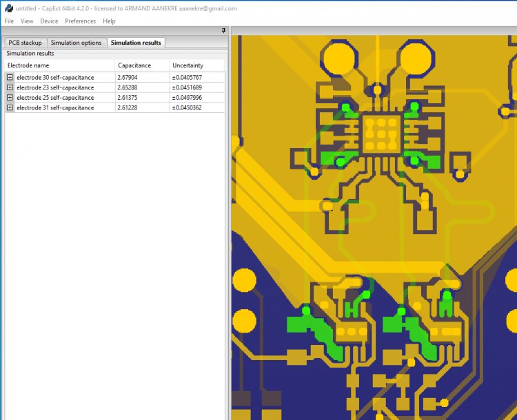Click uncertainty value ±0.0405767
The height and width of the screenshot is (420, 517).
(x=187, y=77)
